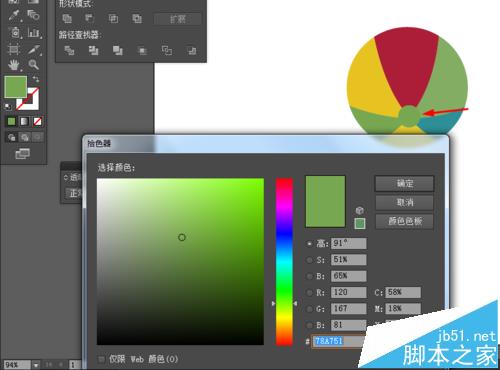Click the C field showing 58%
Image resolution: width=500 pixels, height=370 pixels.
coord(403,292)
